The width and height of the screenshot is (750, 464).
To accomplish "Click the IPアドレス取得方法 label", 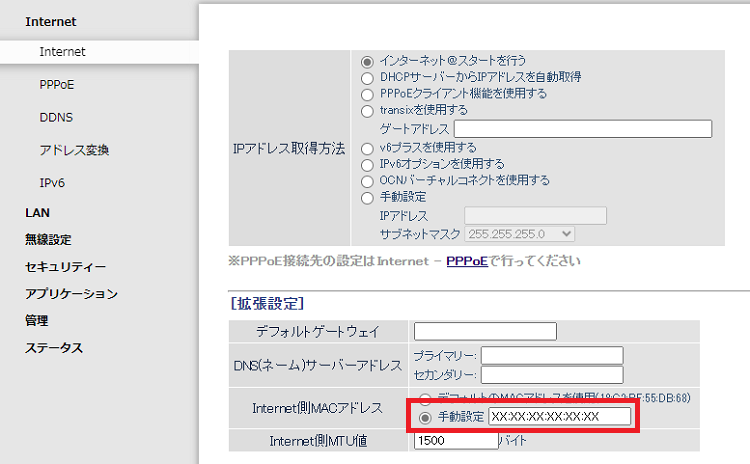I will point(288,148).
